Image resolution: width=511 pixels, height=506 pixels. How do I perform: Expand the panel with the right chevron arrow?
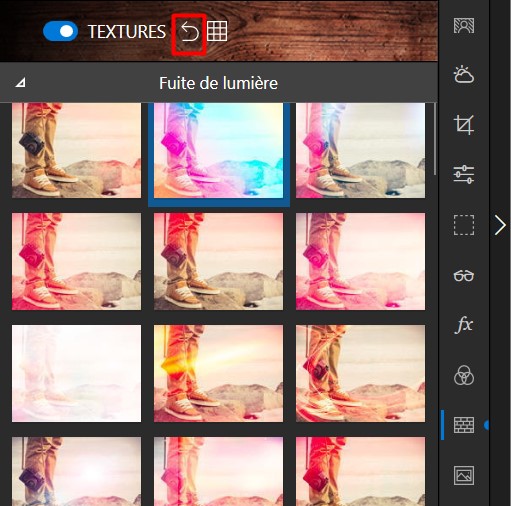500,225
